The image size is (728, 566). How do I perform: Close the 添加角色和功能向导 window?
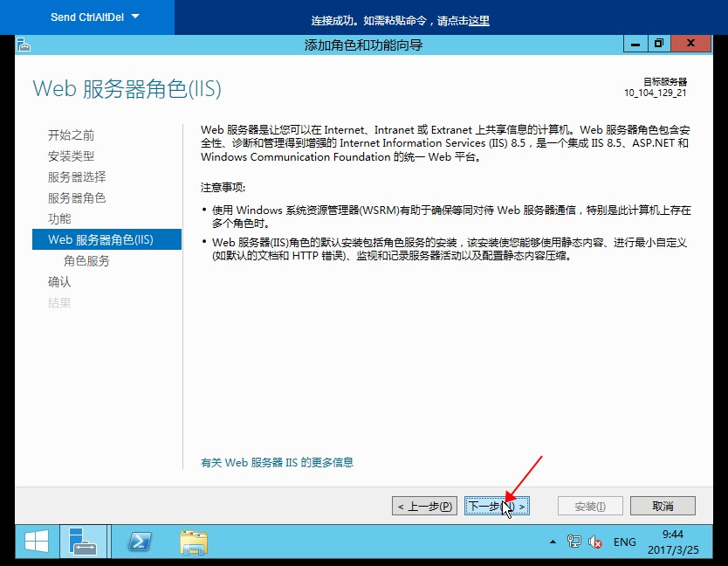690,45
